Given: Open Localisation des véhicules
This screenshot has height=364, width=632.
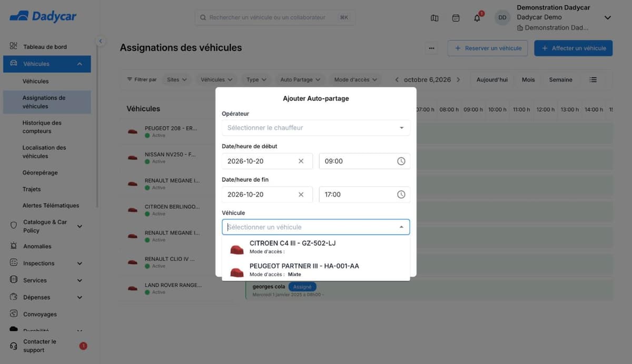Looking at the screenshot, I should click(44, 152).
